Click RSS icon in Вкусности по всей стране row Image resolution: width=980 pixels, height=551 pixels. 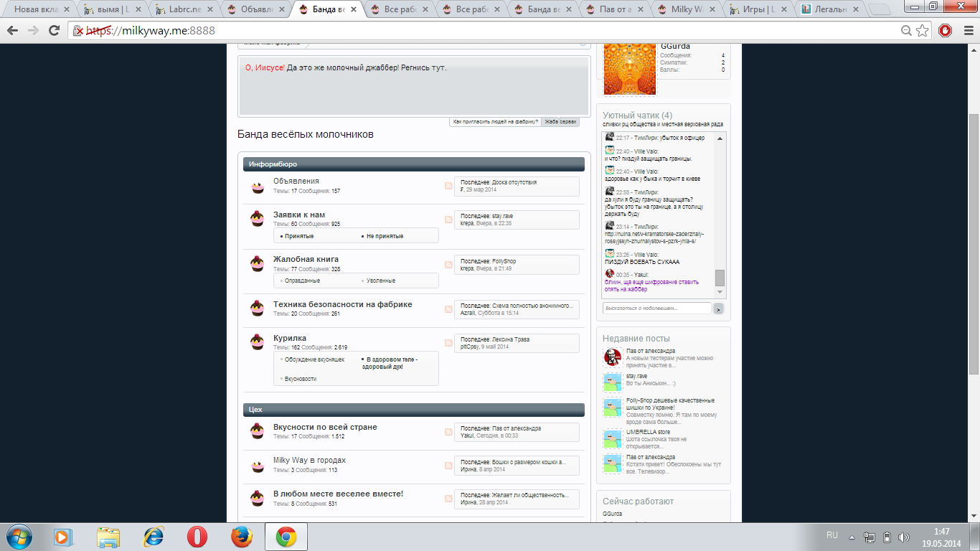pos(448,432)
